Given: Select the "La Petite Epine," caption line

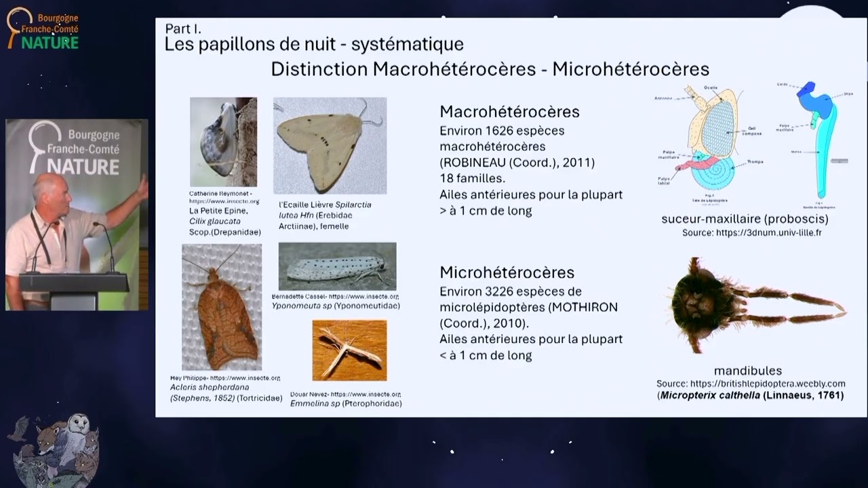Looking at the screenshot, I should [x=218, y=211].
